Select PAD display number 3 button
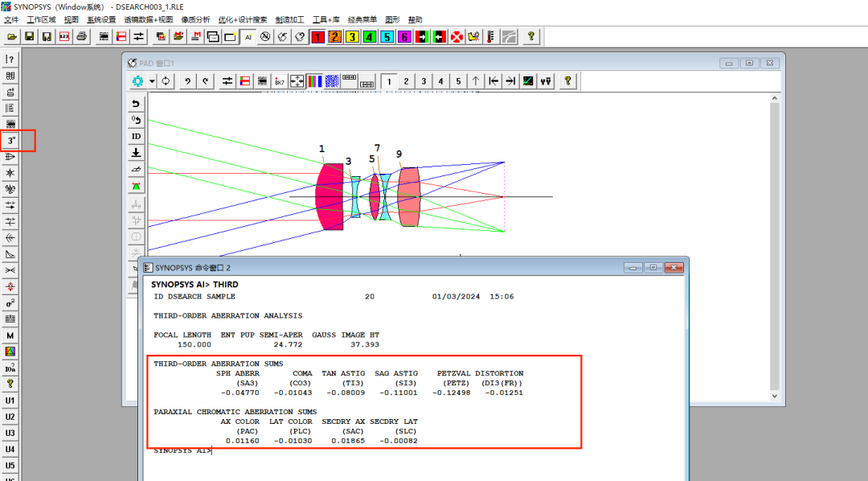The width and height of the screenshot is (868, 481). click(424, 81)
